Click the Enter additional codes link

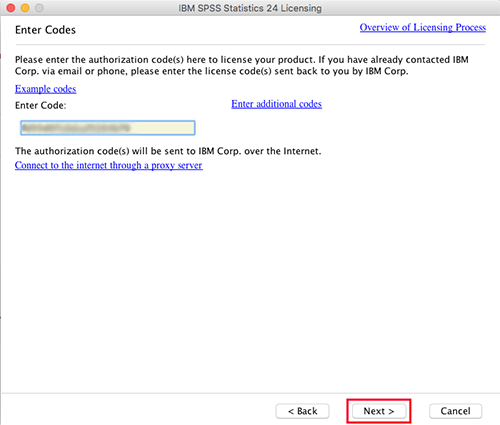[276, 104]
